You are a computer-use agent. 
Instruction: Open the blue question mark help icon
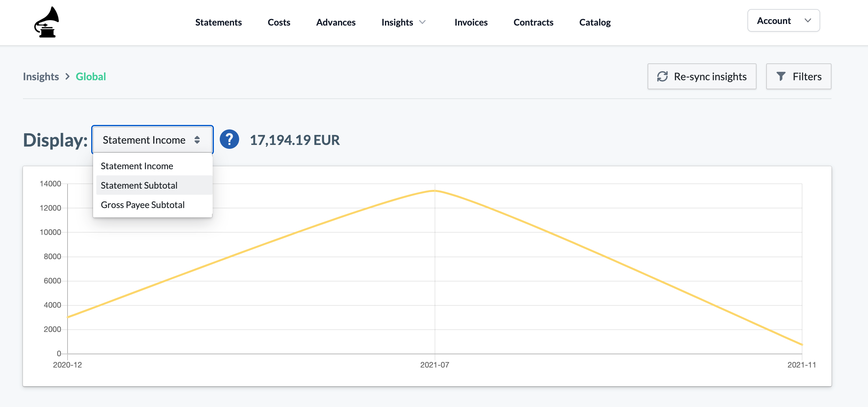229,139
